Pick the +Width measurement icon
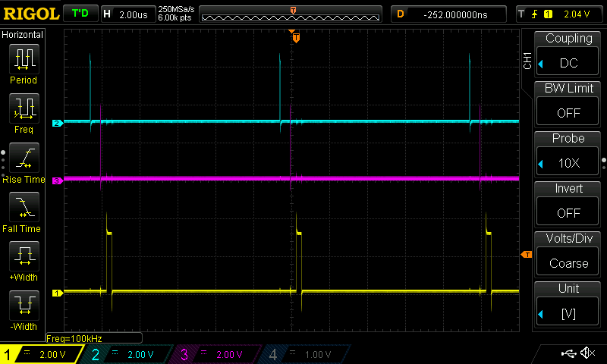The height and width of the screenshot is (364, 607). pyautogui.click(x=24, y=256)
